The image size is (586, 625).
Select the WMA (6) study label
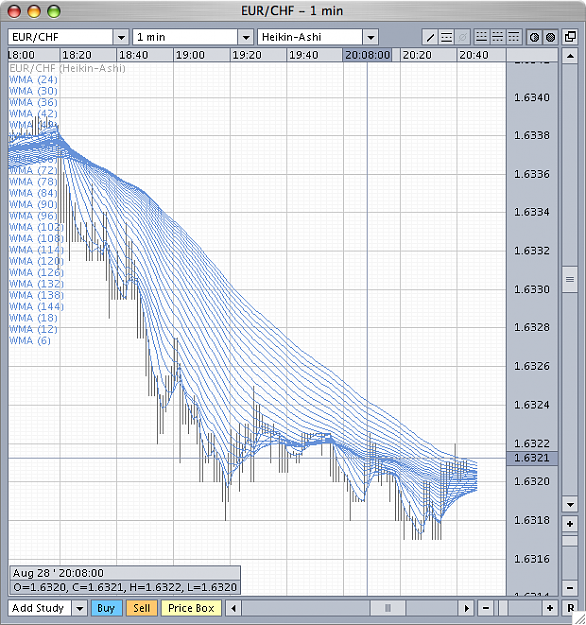point(30,341)
